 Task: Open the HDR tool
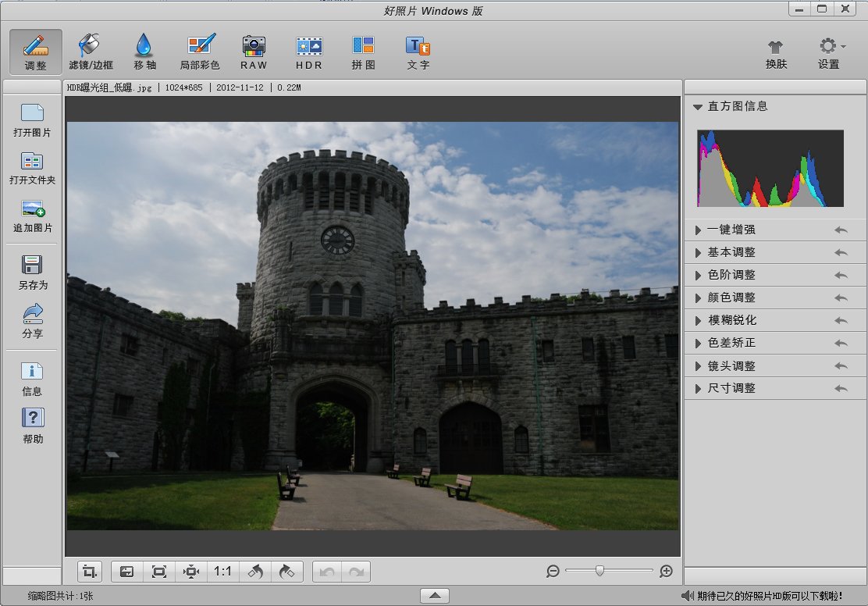coord(309,52)
